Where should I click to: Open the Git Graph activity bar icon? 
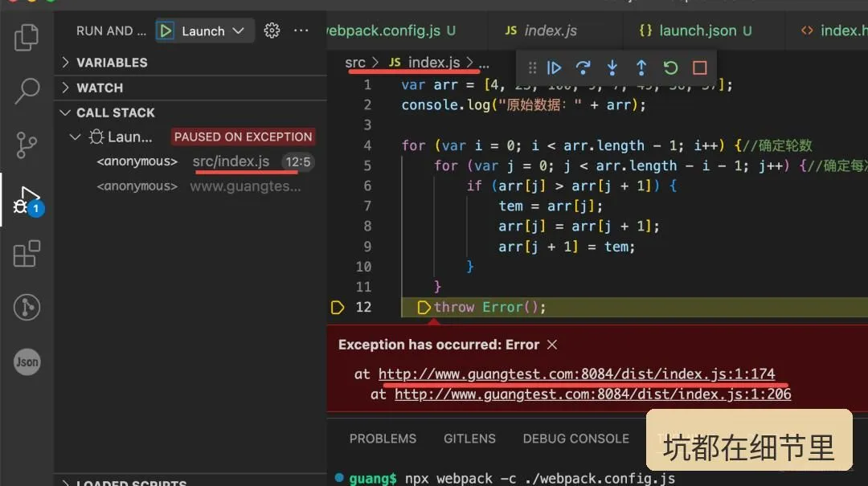pos(27,307)
